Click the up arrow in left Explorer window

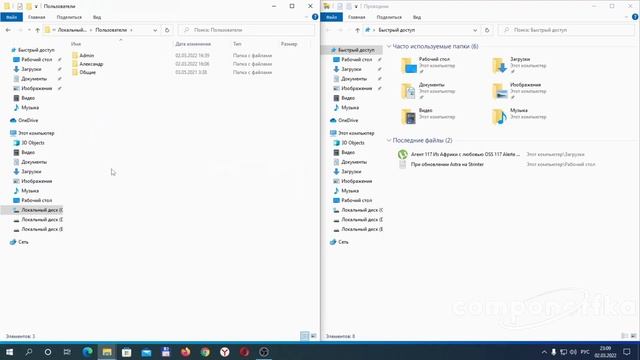coord(38,30)
